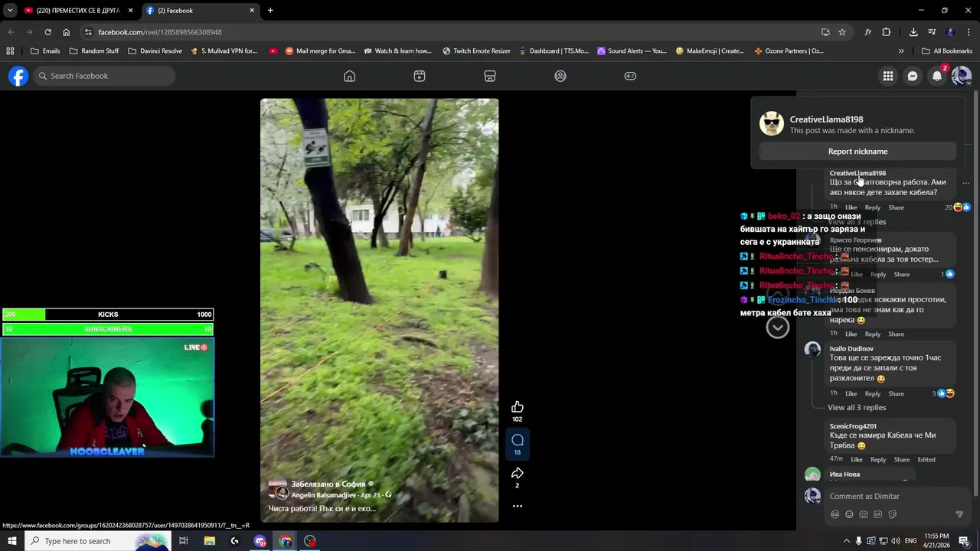Focus the Search Facebook box
Image resolution: width=980 pixels, height=551 pixels.
pyautogui.click(x=104, y=76)
